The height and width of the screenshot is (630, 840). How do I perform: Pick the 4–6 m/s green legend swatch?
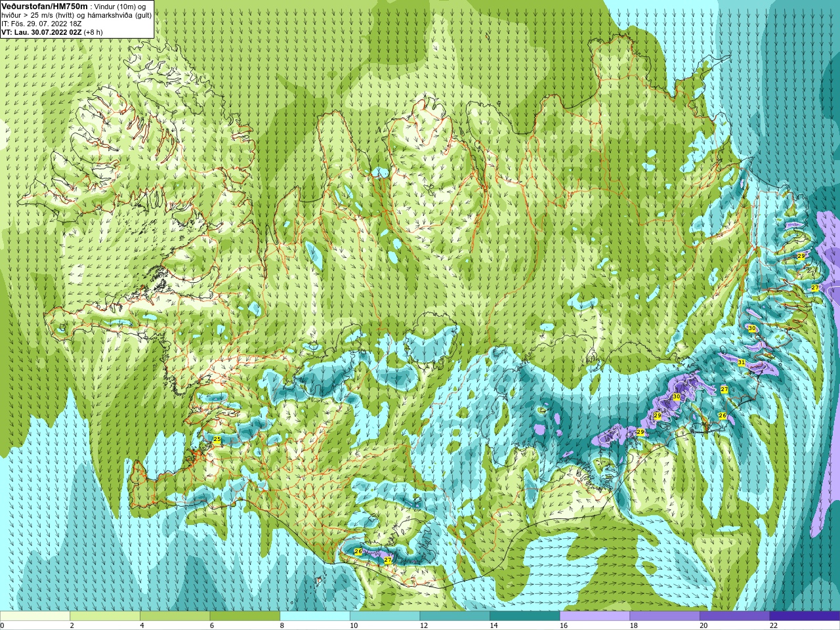(175, 616)
